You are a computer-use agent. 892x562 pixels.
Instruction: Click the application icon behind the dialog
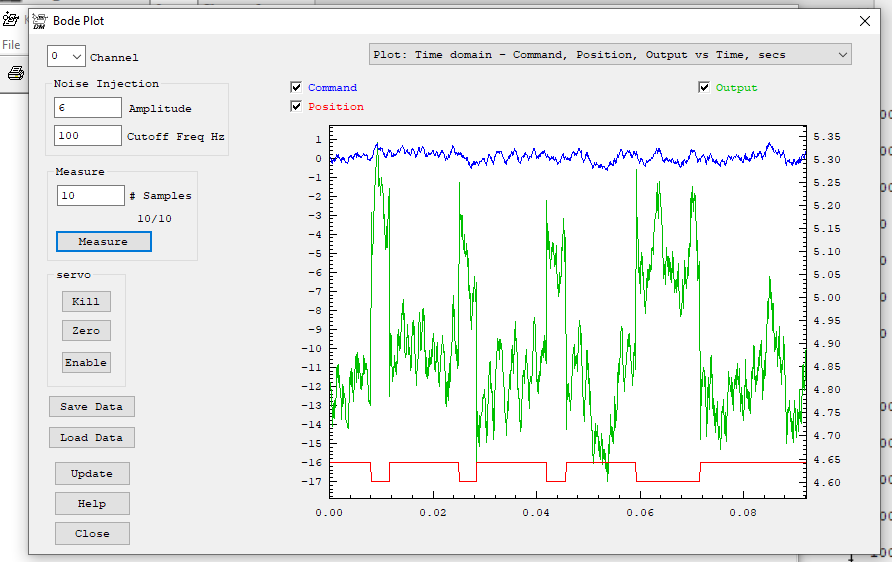coord(11,18)
